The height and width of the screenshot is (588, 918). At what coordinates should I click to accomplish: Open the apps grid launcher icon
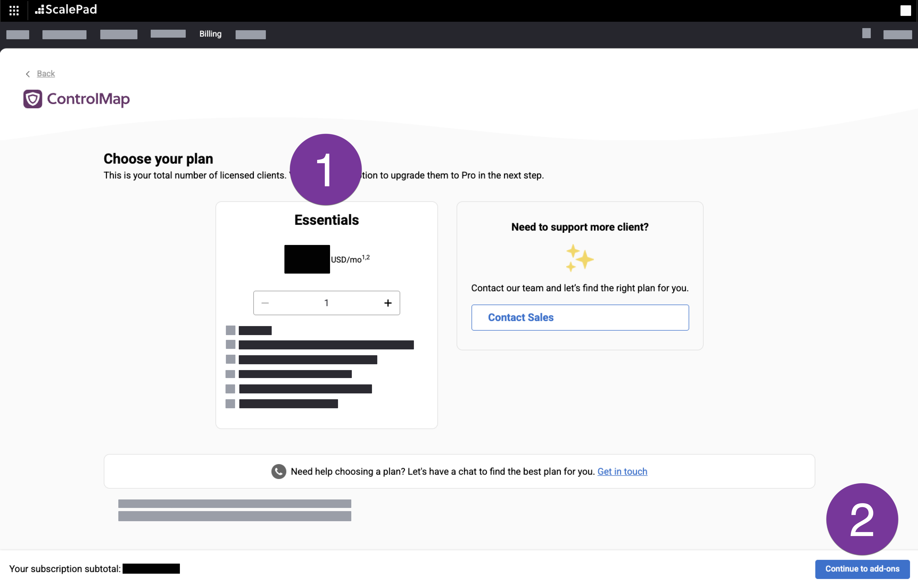click(14, 10)
